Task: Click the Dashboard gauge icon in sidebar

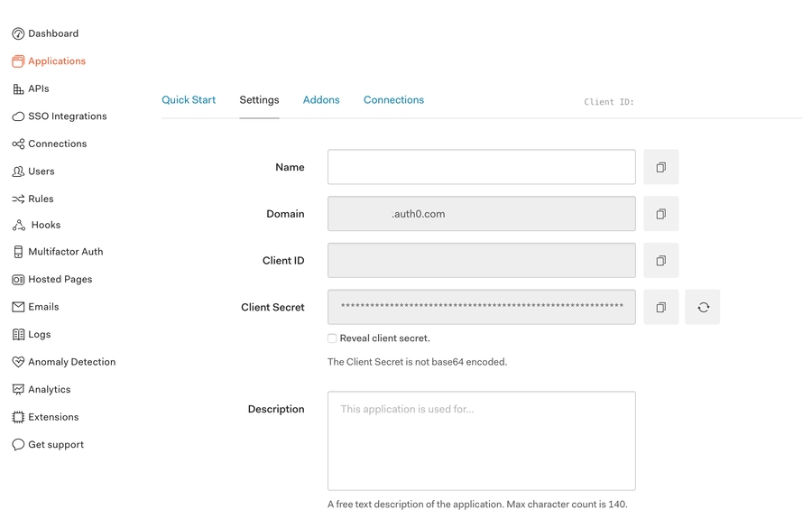Action: (18, 33)
